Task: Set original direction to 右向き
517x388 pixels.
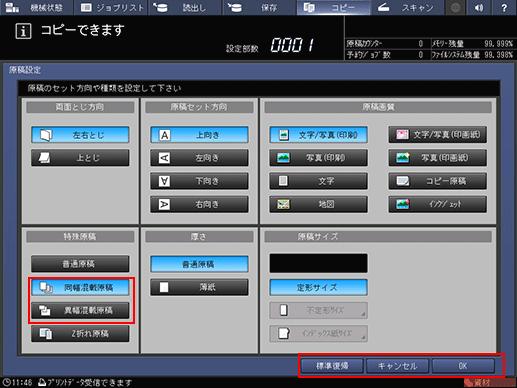Action: pyautogui.click(x=199, y=204)
